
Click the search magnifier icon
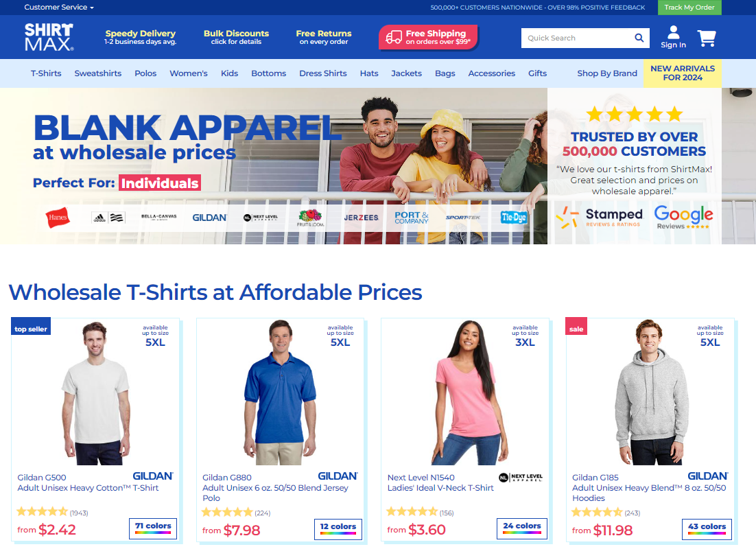click(x=639, y=38)
